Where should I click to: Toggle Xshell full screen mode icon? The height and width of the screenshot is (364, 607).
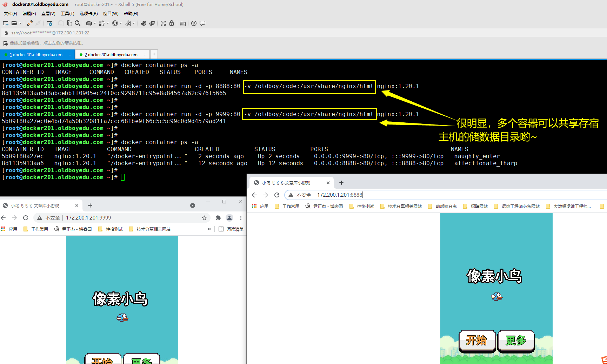click(x=163, y=23)
